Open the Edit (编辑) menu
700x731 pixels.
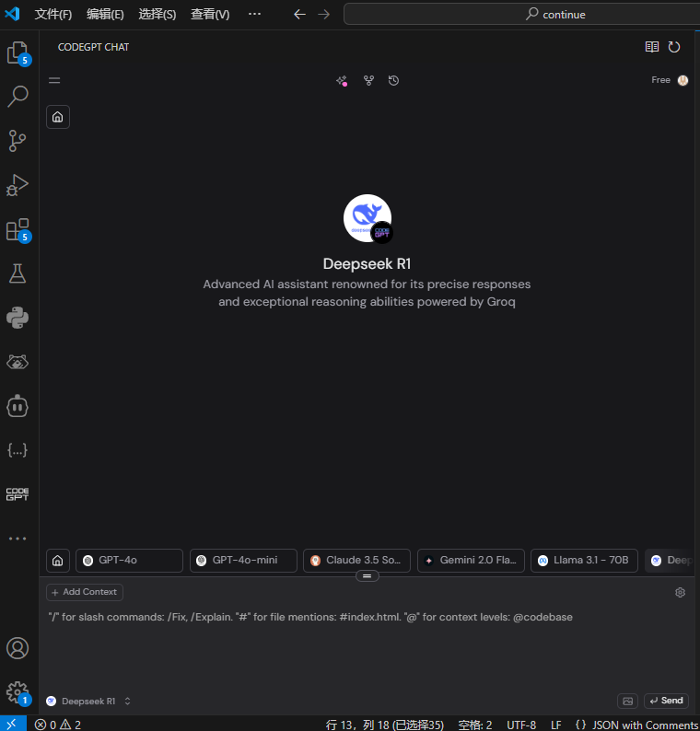click(105, 15)
